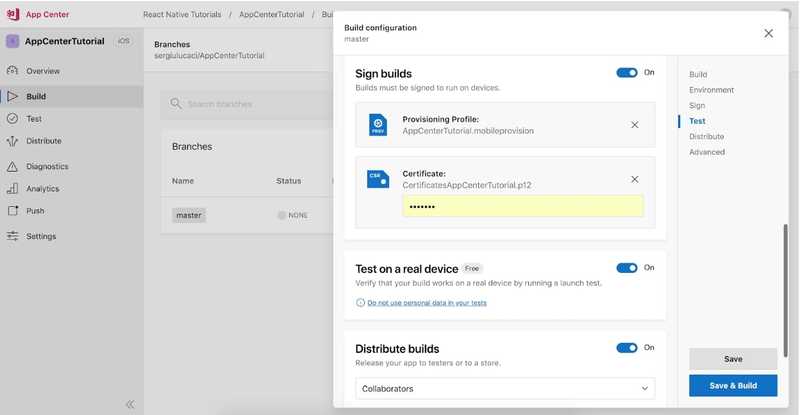Click the Branches card heading
The height and width of the screenshot is (415, 800).
[x=192, y=147]
